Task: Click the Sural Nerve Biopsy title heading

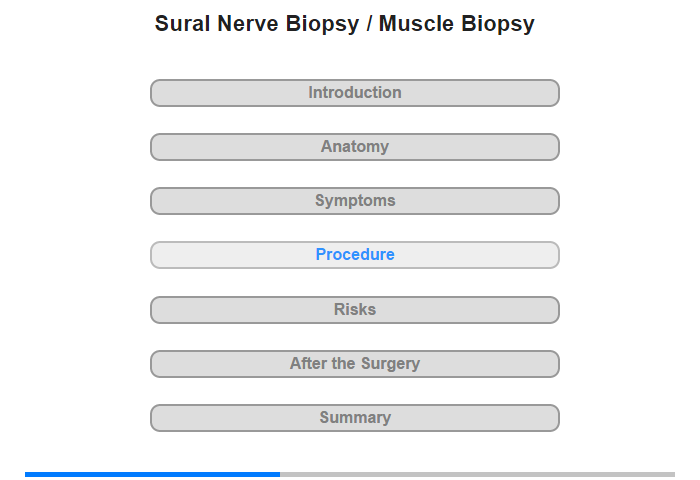Action: pyautogui.click(x=344, y=24)
